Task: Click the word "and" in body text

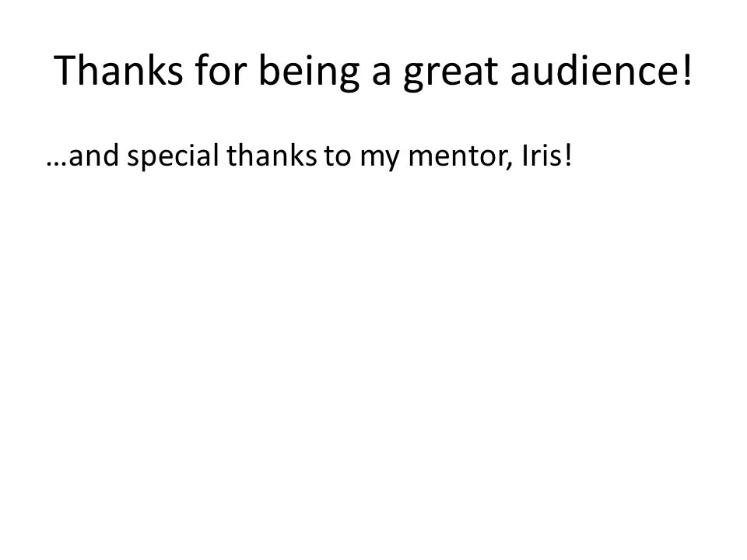Action: tap(94, 156)
